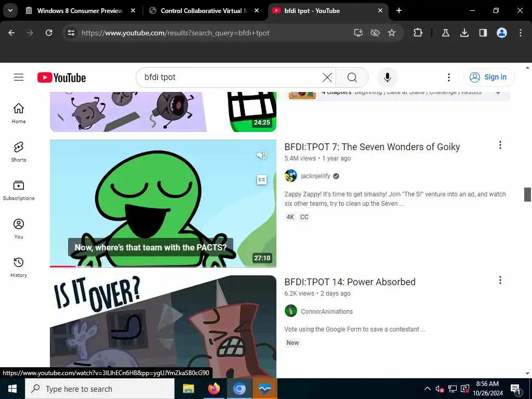Open the tab search dropdown arrow
532x399 pixels.
[10, 10]
